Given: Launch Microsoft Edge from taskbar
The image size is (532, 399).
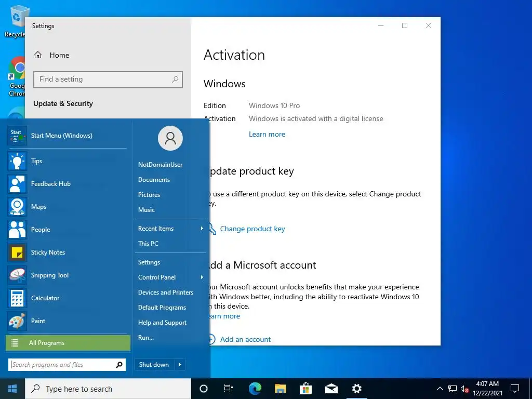Looking at the screenshot, I should (255, 389).
